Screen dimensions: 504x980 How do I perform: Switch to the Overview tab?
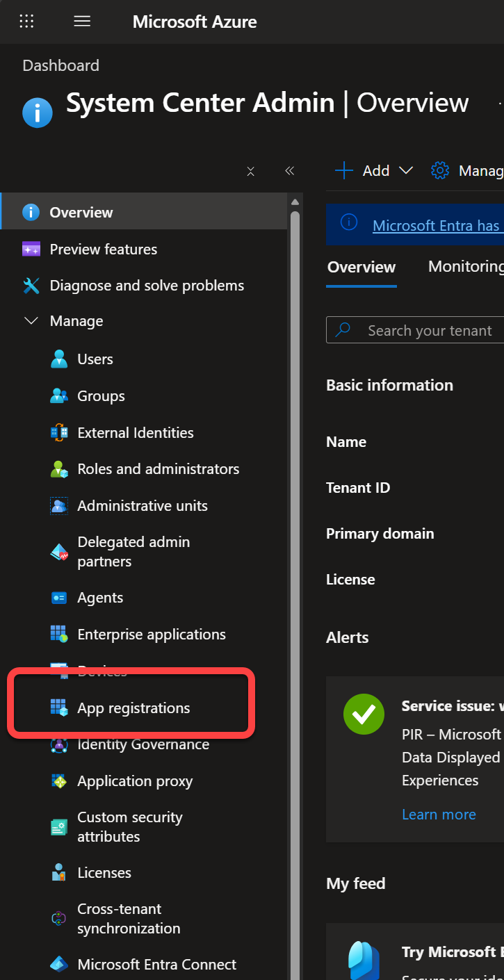click(361, 267)
